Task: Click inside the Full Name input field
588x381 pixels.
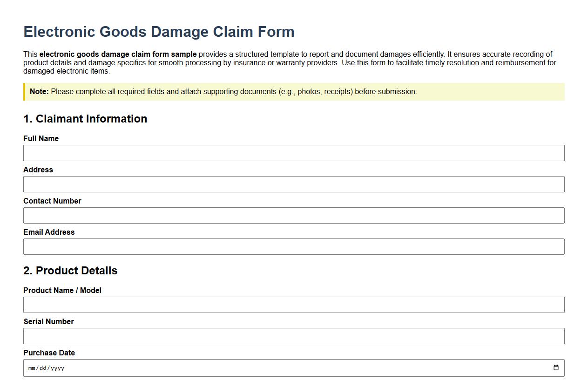Action: [293, 153]
